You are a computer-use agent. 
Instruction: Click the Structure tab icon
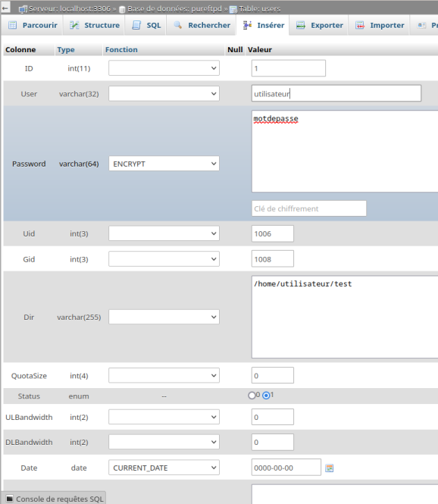(74, 25)
